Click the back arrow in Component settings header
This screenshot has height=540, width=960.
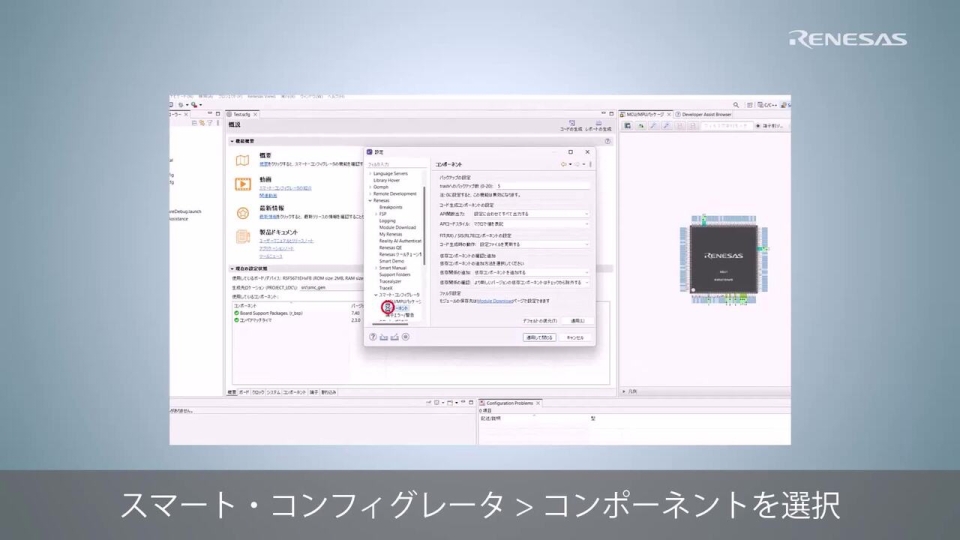tap(563, 164)
